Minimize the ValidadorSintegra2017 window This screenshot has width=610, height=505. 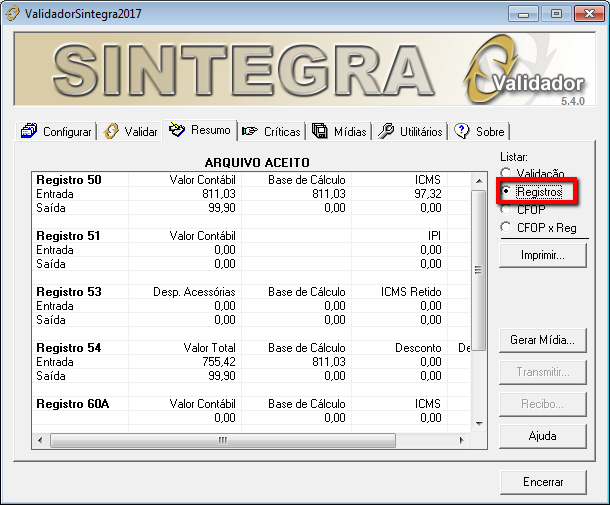pos(523,14)
